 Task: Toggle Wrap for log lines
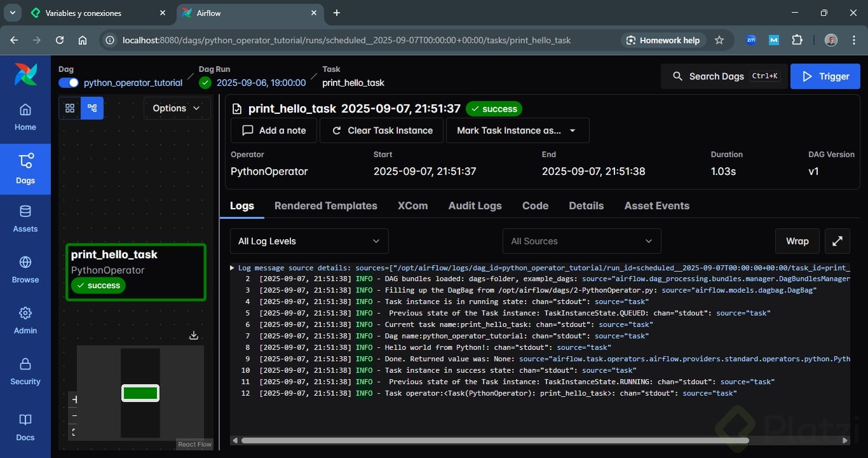(797, 241)
